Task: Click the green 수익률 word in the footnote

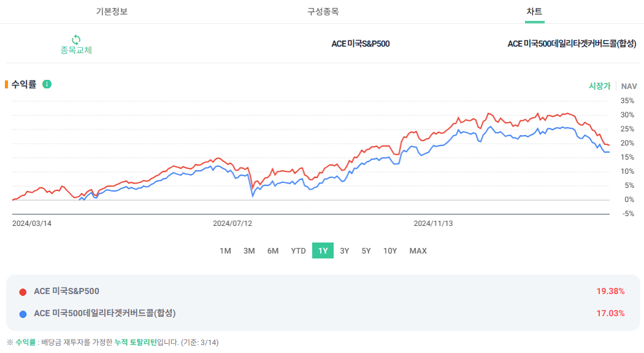Action: 26,343
